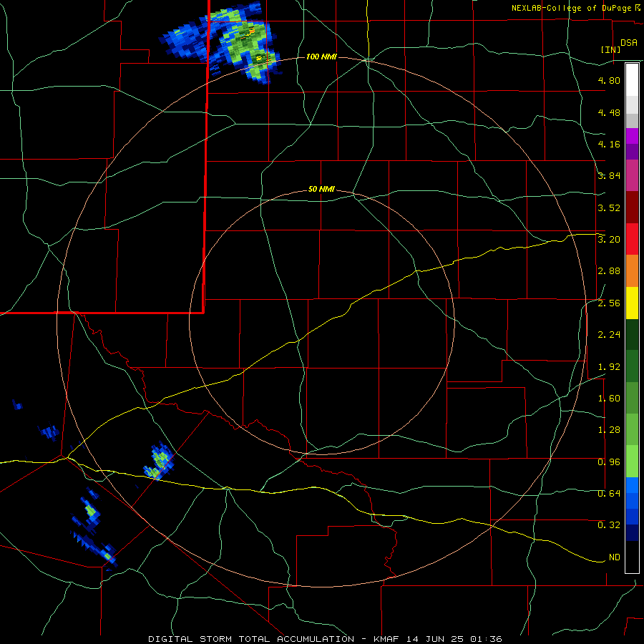Click the 0.96 legend value
This screenshot has height=644, width=644.
(x=609, y=462)
